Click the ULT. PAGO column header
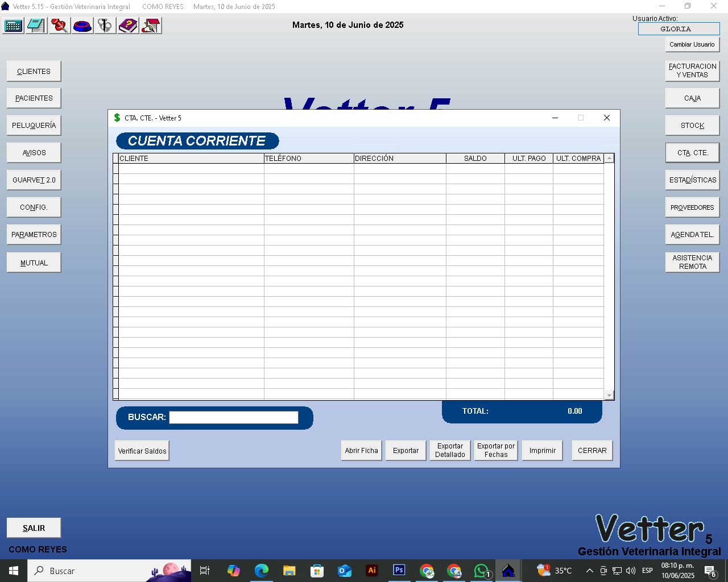Image resolution: width=728 pixels, height=582 pixels. click(529, 159)
